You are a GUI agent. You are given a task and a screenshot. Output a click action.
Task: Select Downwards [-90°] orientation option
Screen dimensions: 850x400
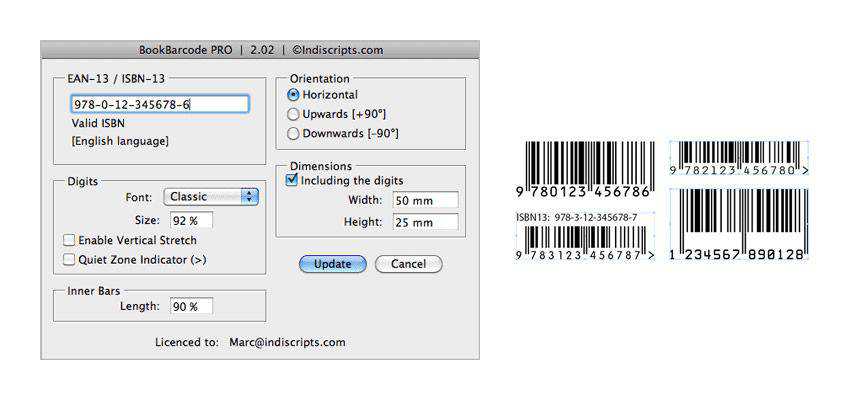pos(294,133)
